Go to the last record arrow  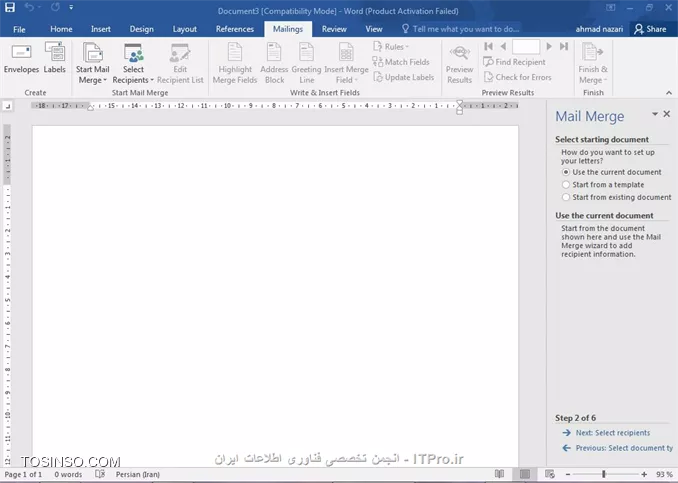564,46
